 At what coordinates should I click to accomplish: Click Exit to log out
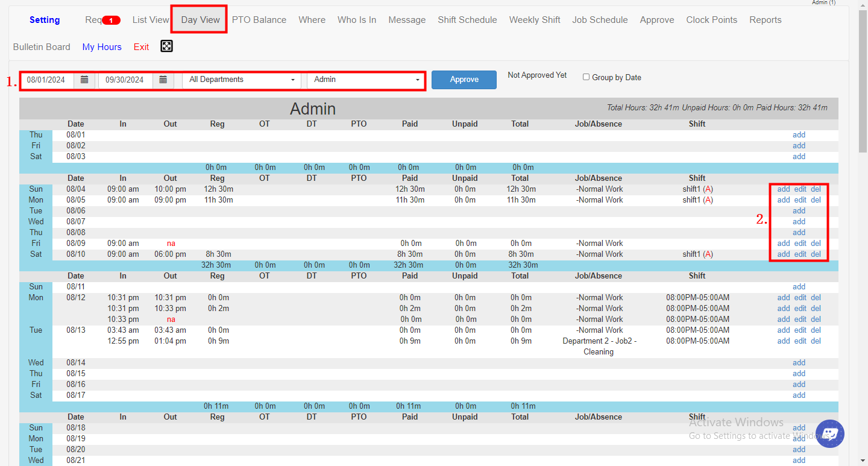pos(141,46)
